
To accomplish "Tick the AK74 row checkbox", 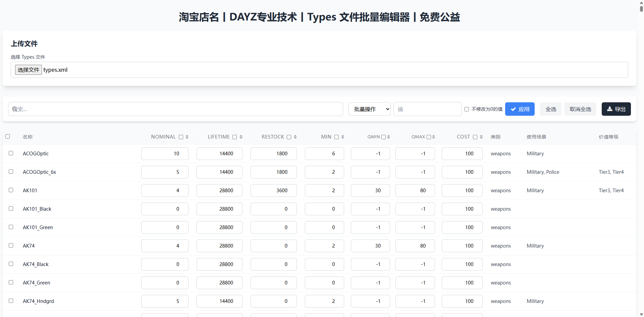I will [x=11, y=246].
